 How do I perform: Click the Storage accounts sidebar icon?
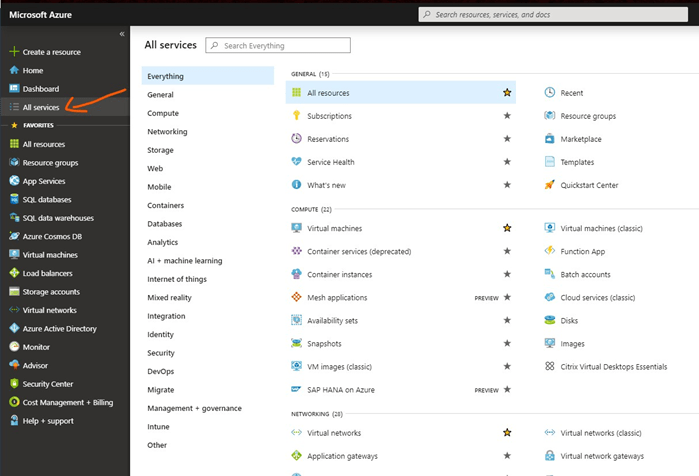pyautogui.click(x=14, y=291)
